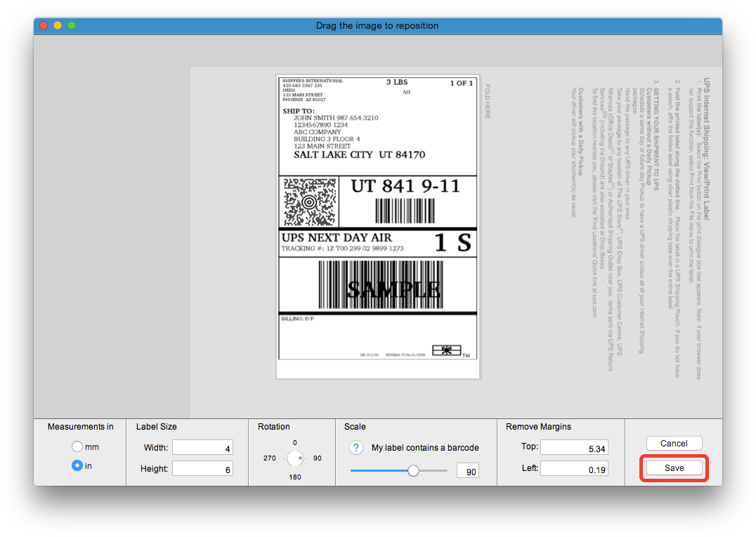Viewport: 756px width, 537px height.
Task: Click the Left margin input field
Action: [573, 469]
